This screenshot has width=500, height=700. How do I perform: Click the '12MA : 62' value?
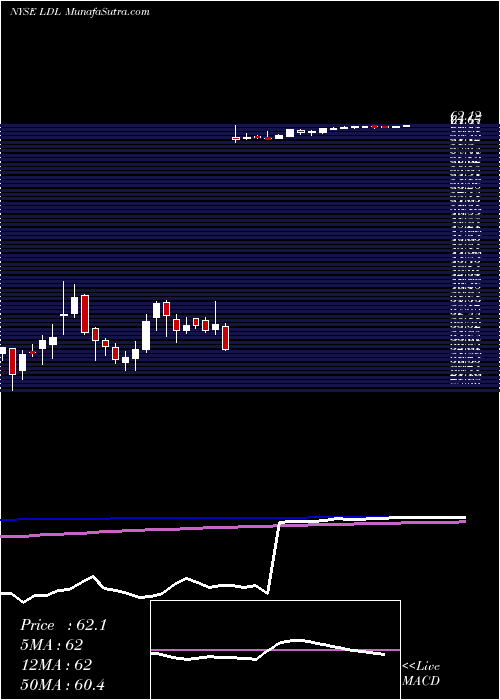click(x=56, y=665)
